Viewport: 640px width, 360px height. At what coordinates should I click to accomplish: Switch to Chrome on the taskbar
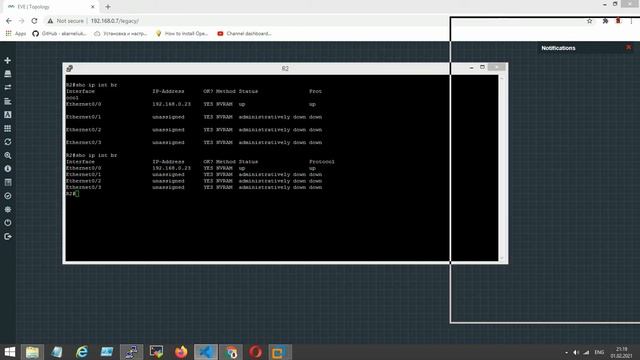(231, 352)
